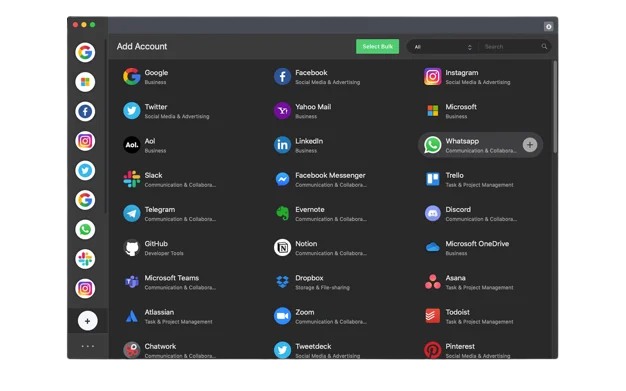Click the "Add Account" heading text
This screenshot has width=626, height=391.
[142, 46]
